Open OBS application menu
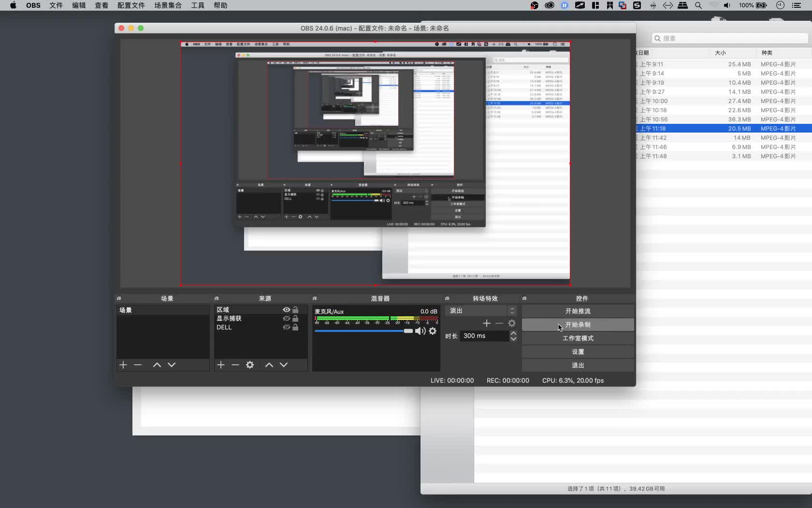The height and width of the screenshot is (508, 812). coord(33,5)
